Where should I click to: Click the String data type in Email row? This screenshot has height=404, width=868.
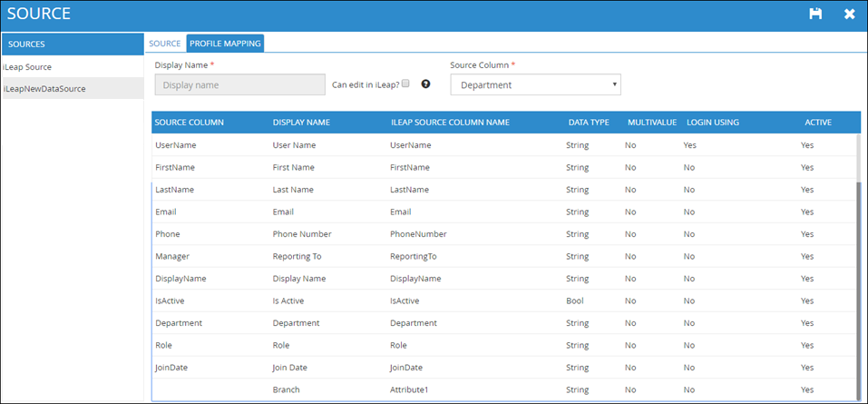pyautogui.click(x=578, y=212)
